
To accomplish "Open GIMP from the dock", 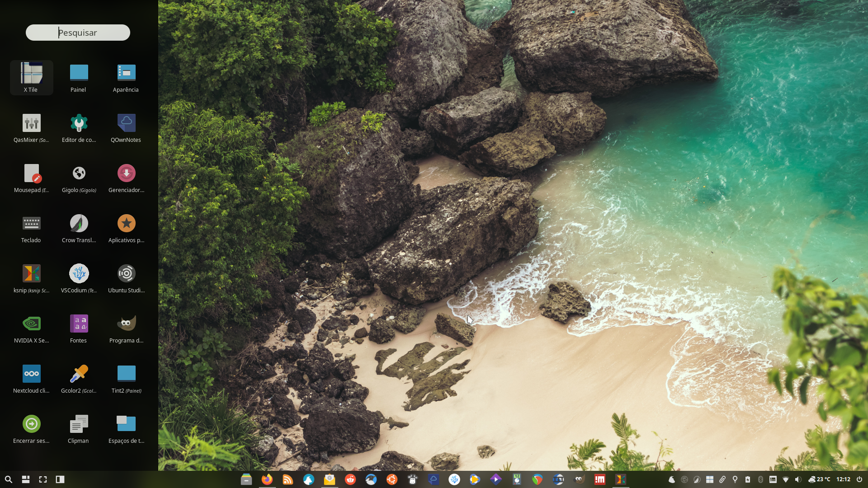I will [x=579, y=479].
